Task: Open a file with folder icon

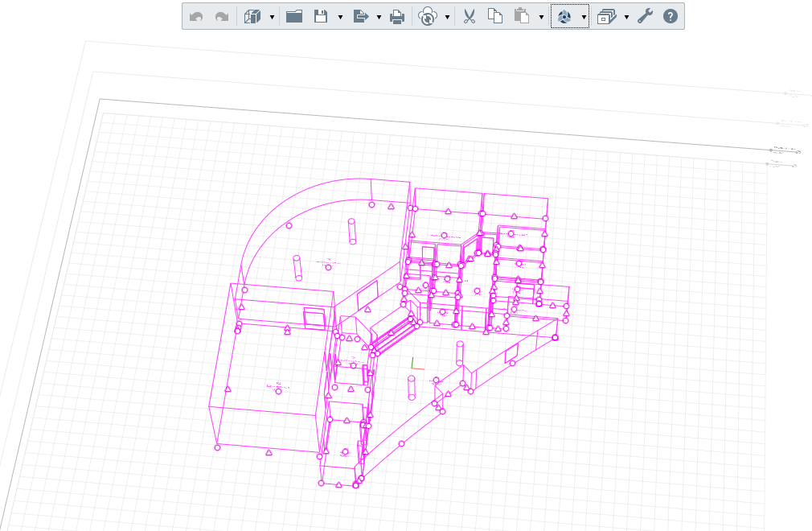Action: point(294,17)
